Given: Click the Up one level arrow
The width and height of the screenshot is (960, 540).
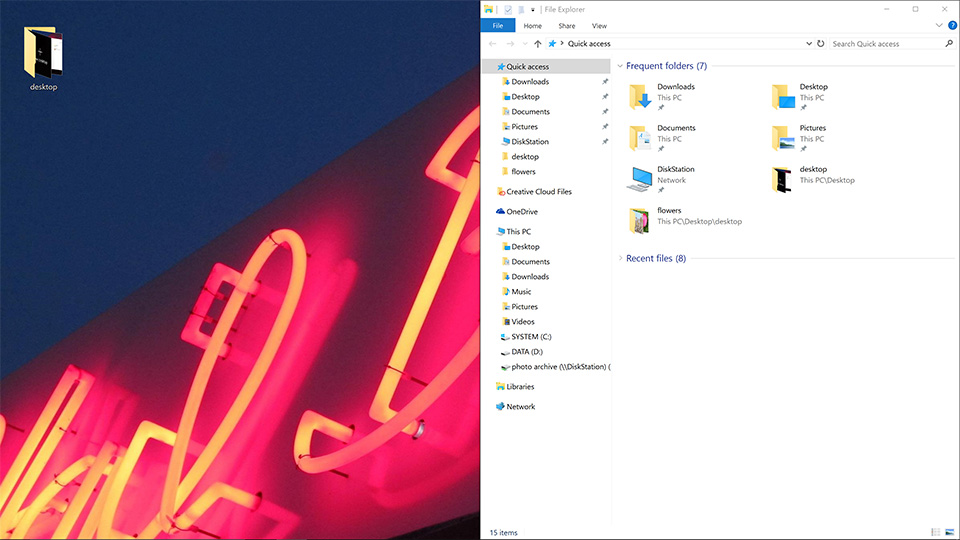Looking at the screenshot, I should point(538,43).
